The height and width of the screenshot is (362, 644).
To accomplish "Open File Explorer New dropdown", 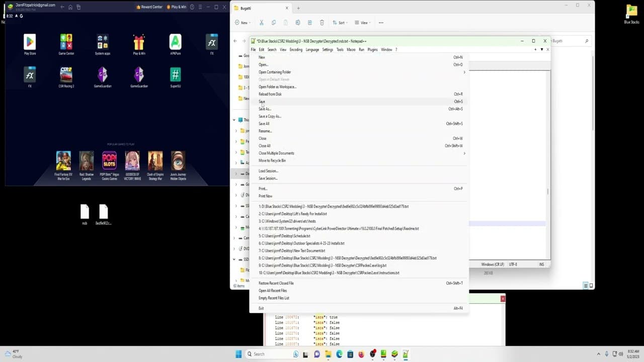I will (x=242, y=23).
